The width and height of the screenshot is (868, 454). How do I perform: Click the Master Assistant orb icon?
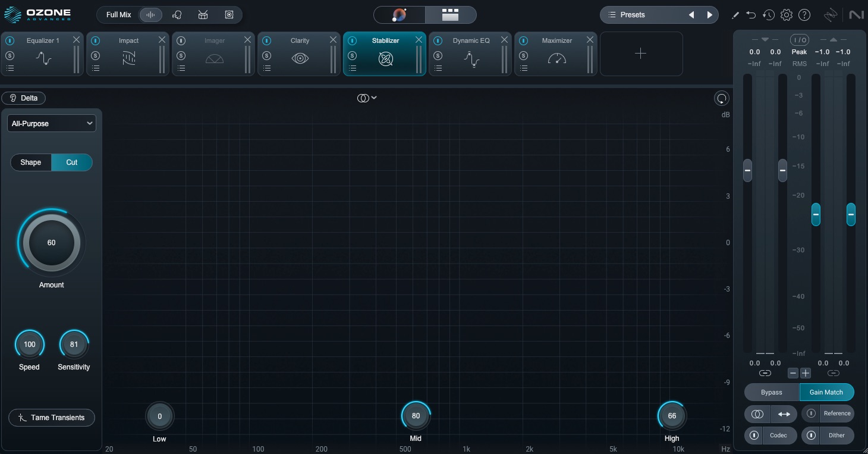[400, 15]
